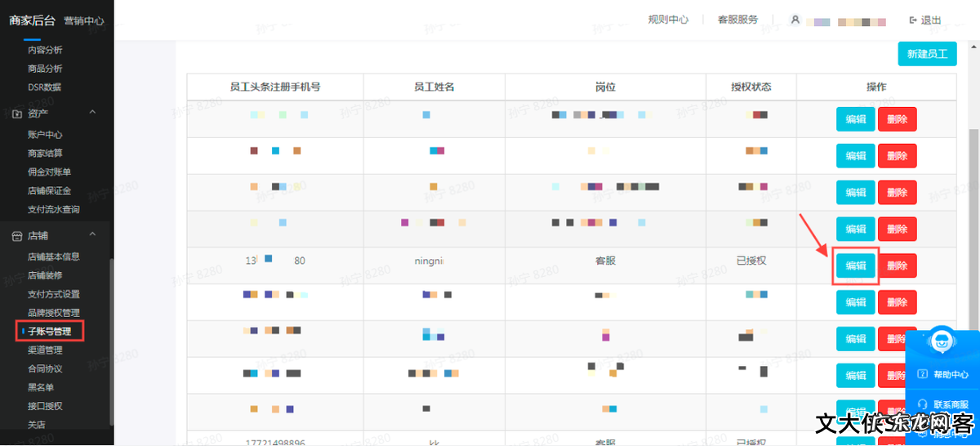Open 店铺基本信息 in the sidebar
The height and width of the screenshot is (446, 980).
click(x=54, y=256)
